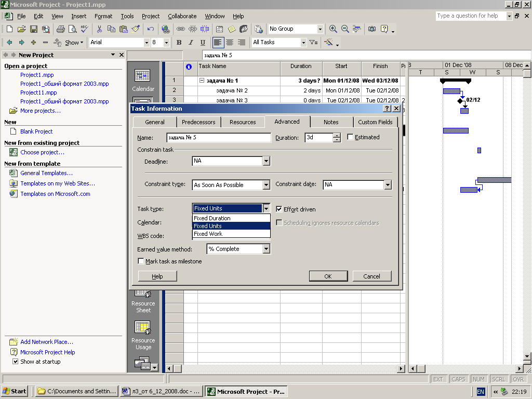
Task: Open the Arial font dropdown
Action: point(147,43)
